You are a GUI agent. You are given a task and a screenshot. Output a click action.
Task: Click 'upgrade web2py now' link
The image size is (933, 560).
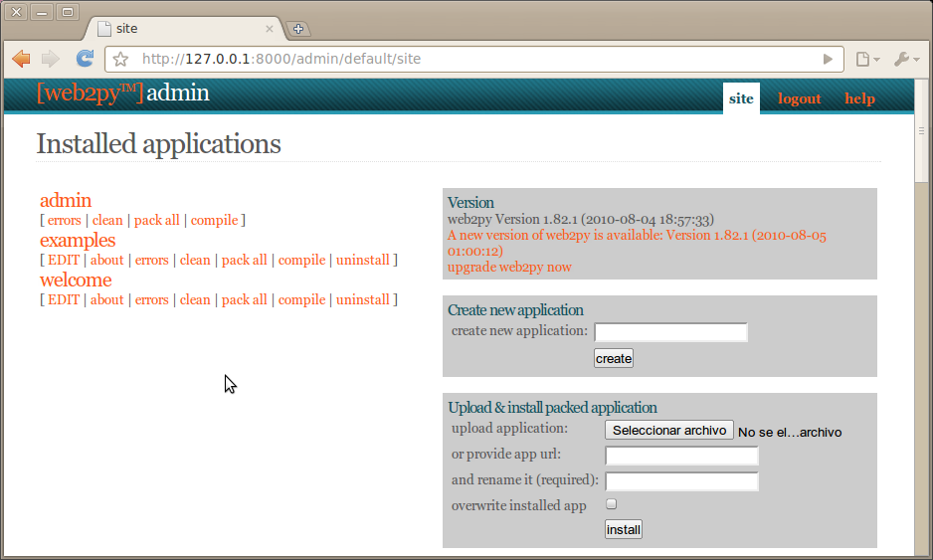tap(509, 268)
